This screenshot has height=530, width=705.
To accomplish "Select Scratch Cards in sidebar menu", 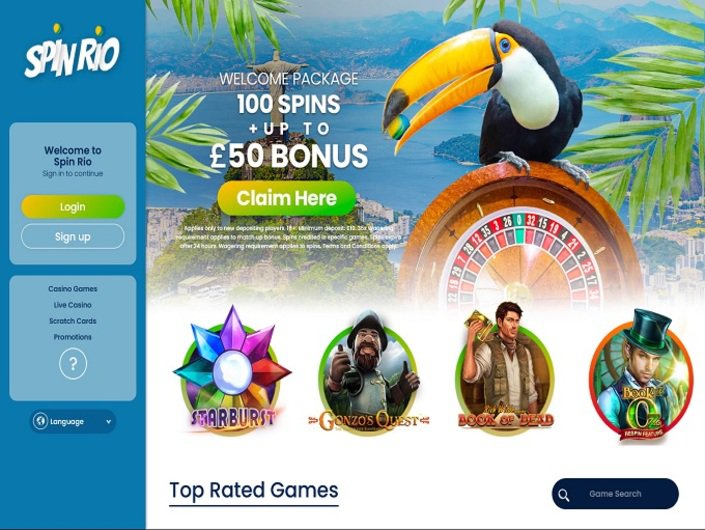I will [73, 321].
